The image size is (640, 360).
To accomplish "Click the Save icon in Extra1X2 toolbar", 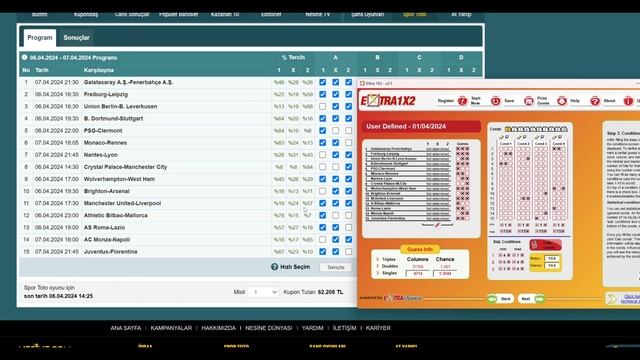I will click(529, 101).
